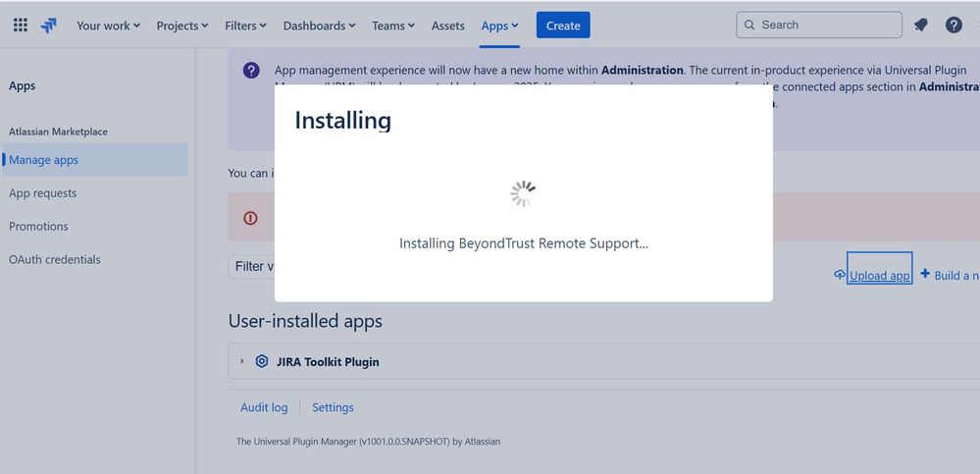Click into the Search field
980x474 pixels.
click(x=819, y=25)
